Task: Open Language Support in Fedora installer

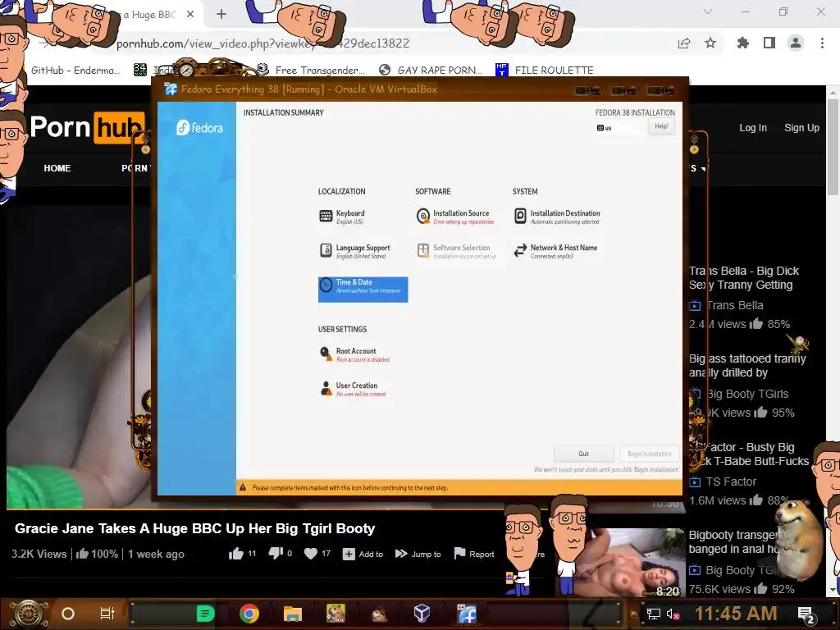Action: pos(354,251)
